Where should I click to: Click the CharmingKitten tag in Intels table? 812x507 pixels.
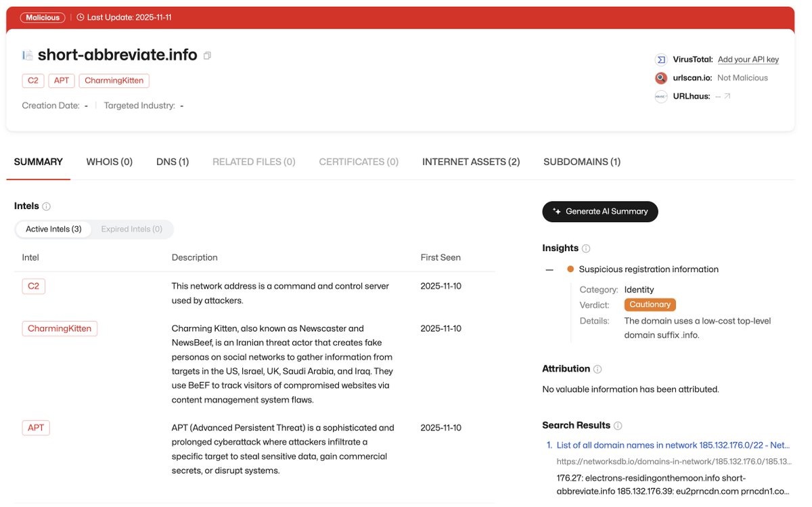click(x=60, y=328)
